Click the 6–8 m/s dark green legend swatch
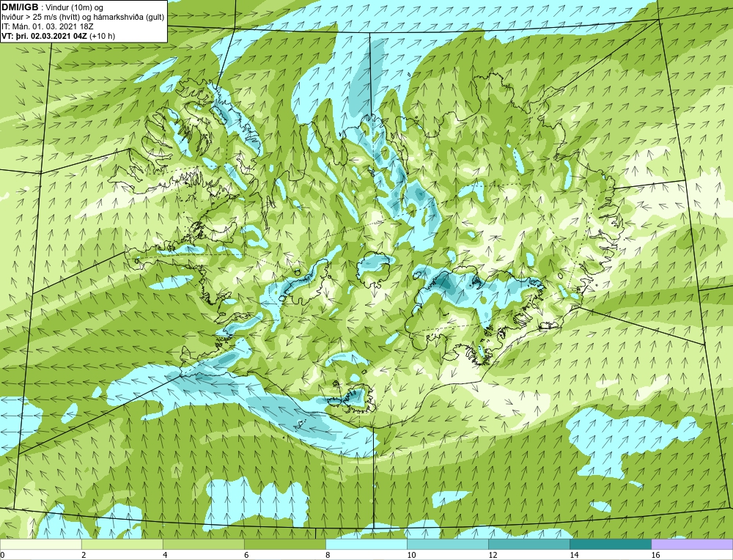 (284, 544)
